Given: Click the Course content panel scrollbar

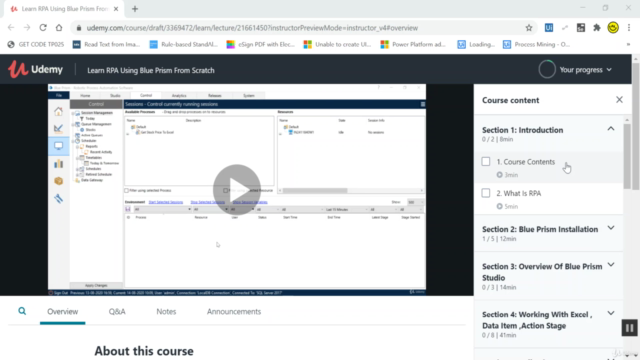Looking at the screenshot, I should tap(627, 155).
